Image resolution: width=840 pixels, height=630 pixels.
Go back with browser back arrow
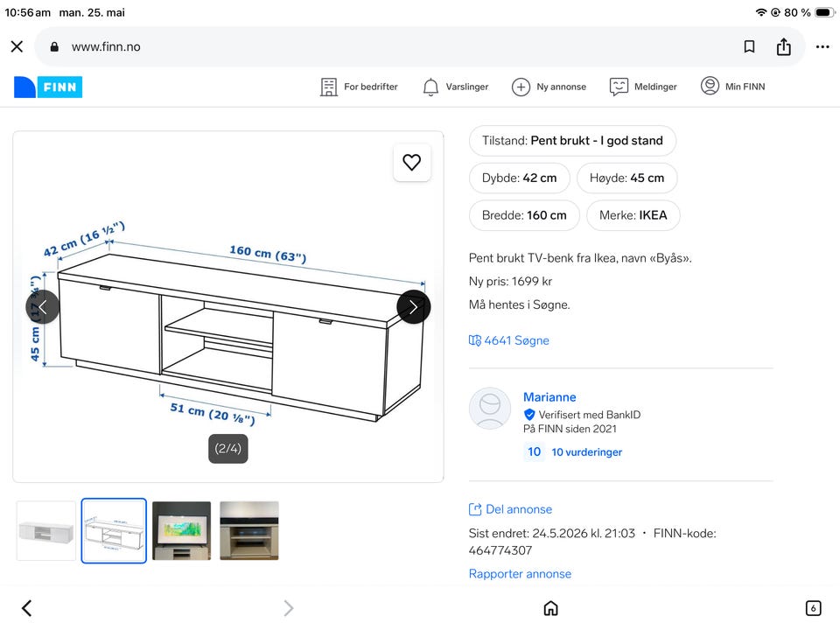point(27,608)
